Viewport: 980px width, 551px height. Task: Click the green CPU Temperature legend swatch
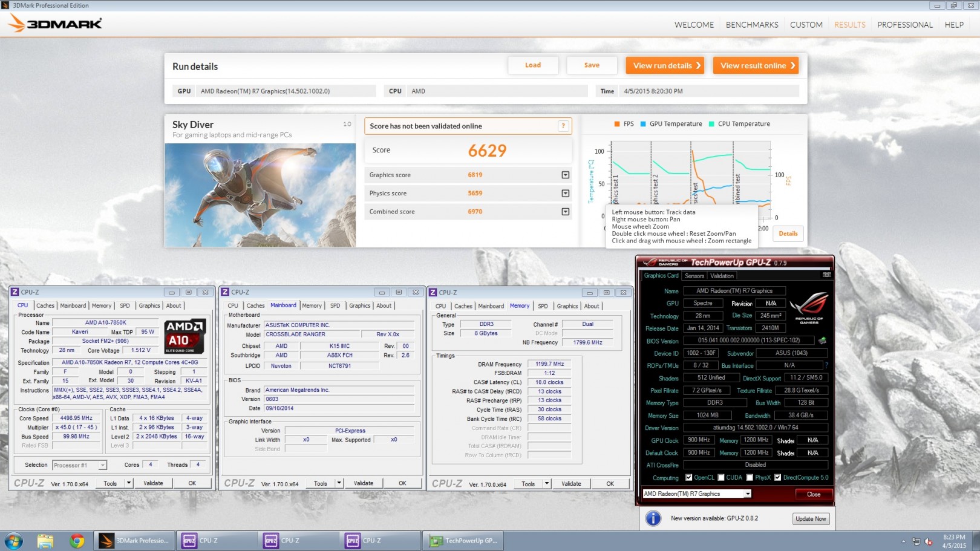[711, 124]
